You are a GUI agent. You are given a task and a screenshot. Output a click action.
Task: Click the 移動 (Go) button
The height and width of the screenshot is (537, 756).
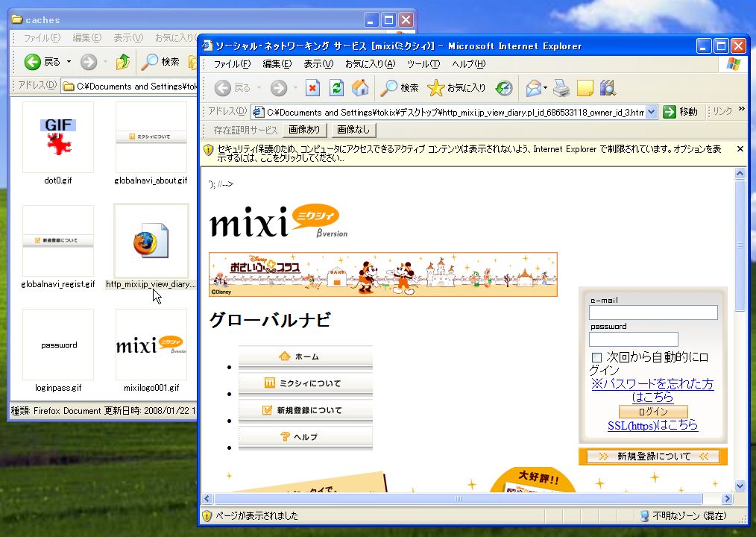click(680, 112)
